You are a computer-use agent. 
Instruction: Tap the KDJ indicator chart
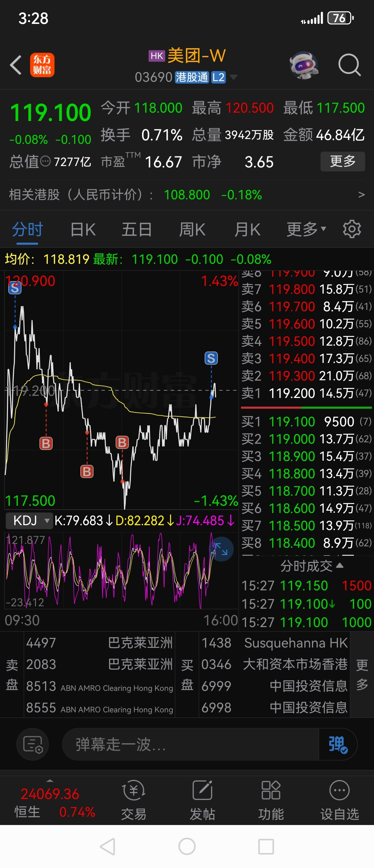pos(121,570)
